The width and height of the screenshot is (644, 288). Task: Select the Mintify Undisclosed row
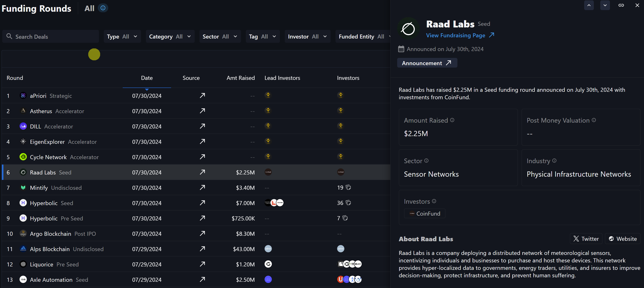pyautogui.click(x=196, y=187)
